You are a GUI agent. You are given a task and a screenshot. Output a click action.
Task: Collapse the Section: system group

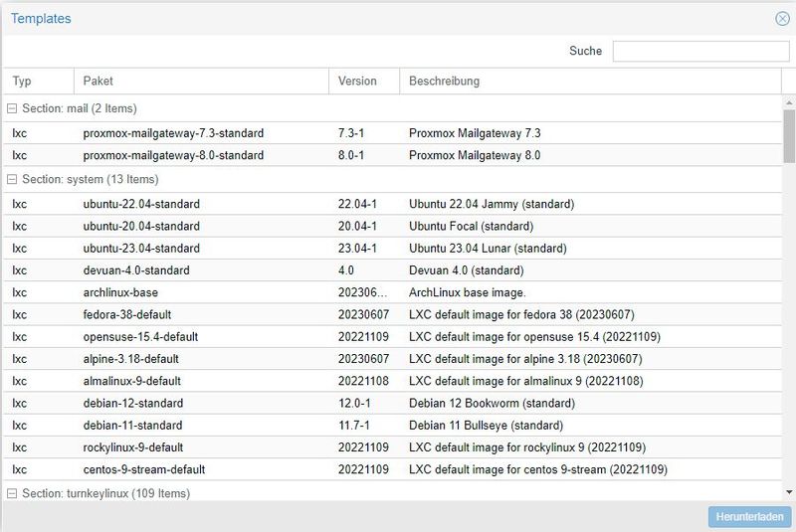click(12, 180)
